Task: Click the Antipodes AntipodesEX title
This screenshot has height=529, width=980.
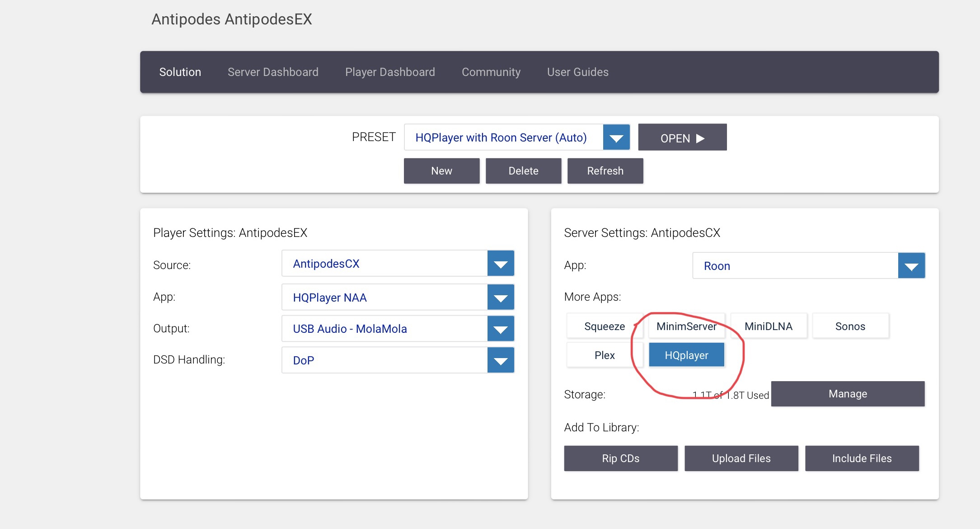Action: (232, 19)
